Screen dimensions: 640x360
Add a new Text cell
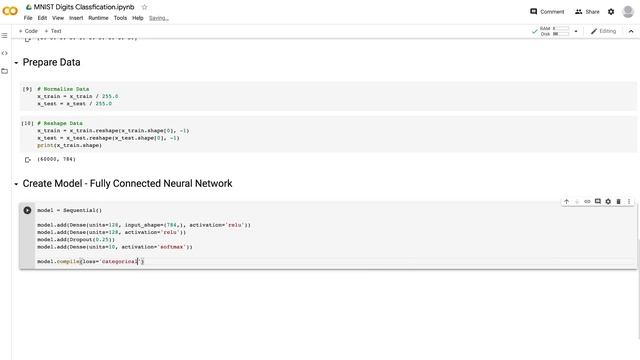[x=53, y=31]
